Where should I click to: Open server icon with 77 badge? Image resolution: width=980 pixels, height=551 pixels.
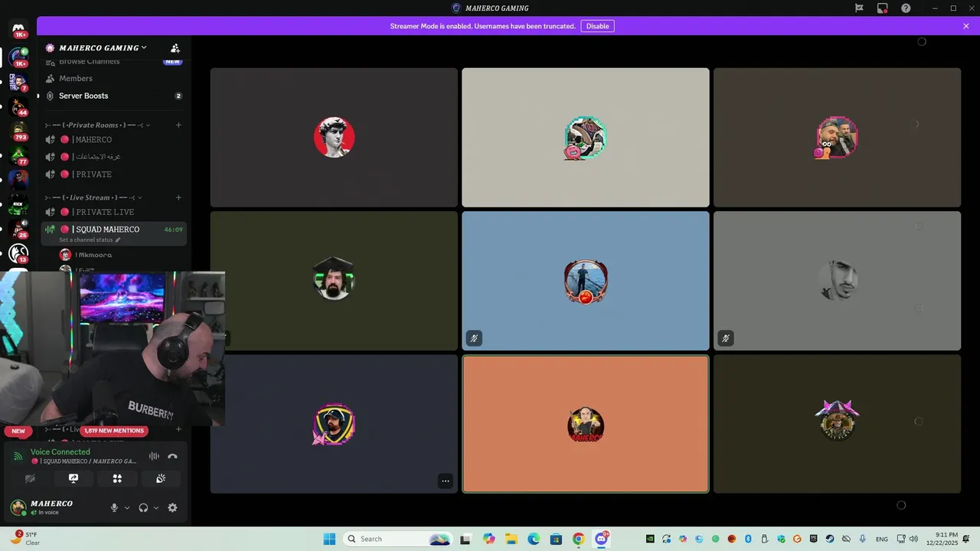[19, 155]
